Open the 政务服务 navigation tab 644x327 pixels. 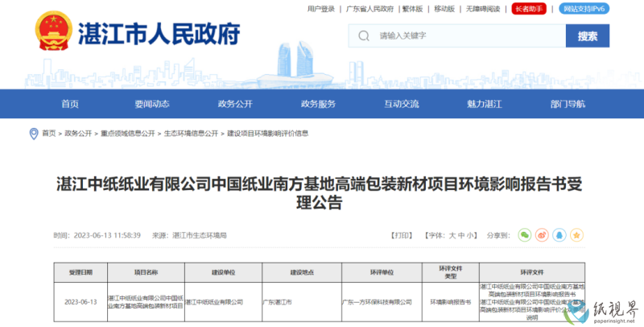318,104
